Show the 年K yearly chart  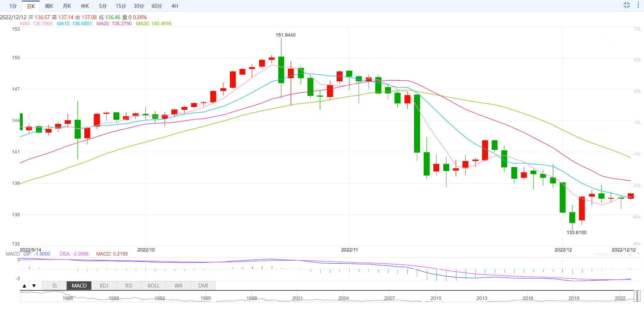[x=85, y=6]
